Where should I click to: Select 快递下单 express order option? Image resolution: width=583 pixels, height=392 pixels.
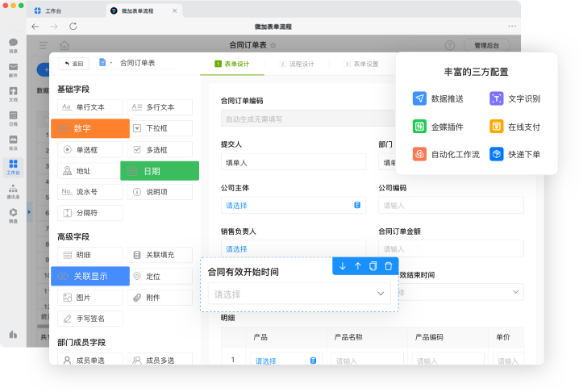[515, 154]
